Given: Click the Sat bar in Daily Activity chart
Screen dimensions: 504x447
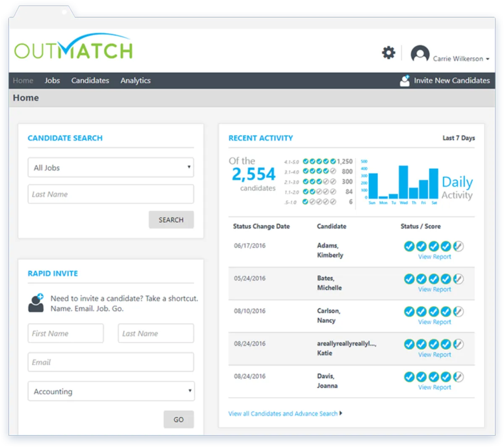Looking at the screenshot, I should coord(434,184).
